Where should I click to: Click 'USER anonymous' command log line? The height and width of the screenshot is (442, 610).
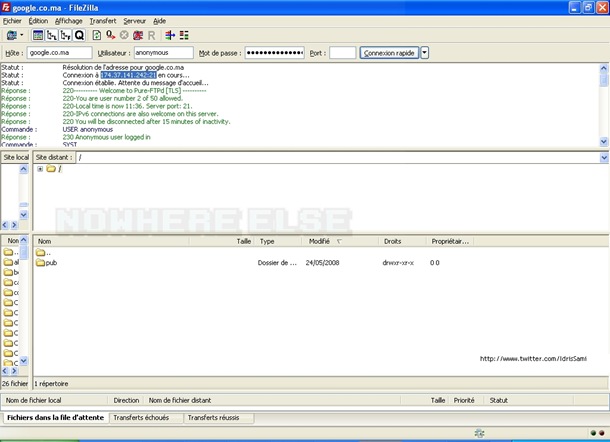[x=88, y=129]
